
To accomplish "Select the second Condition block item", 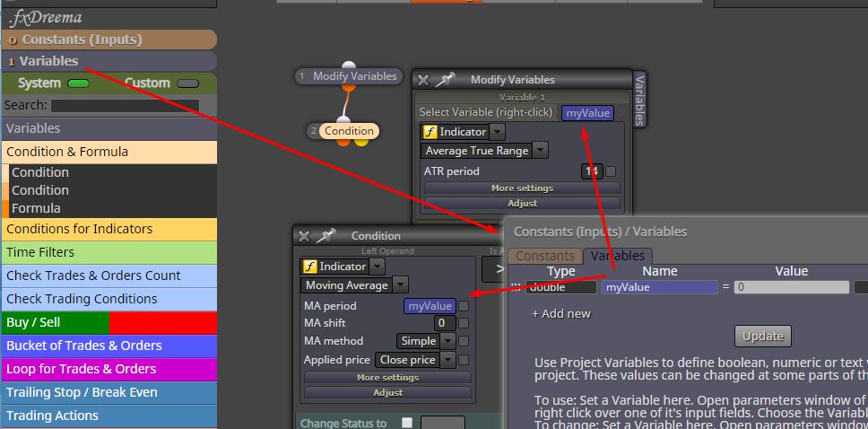I will (x=113, y=190).
